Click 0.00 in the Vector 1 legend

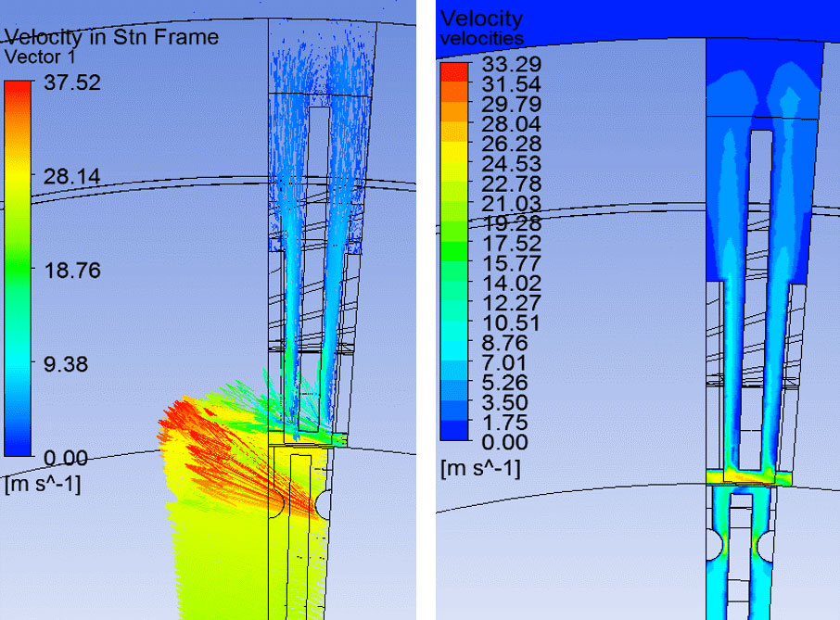click(x=65, y=459)
